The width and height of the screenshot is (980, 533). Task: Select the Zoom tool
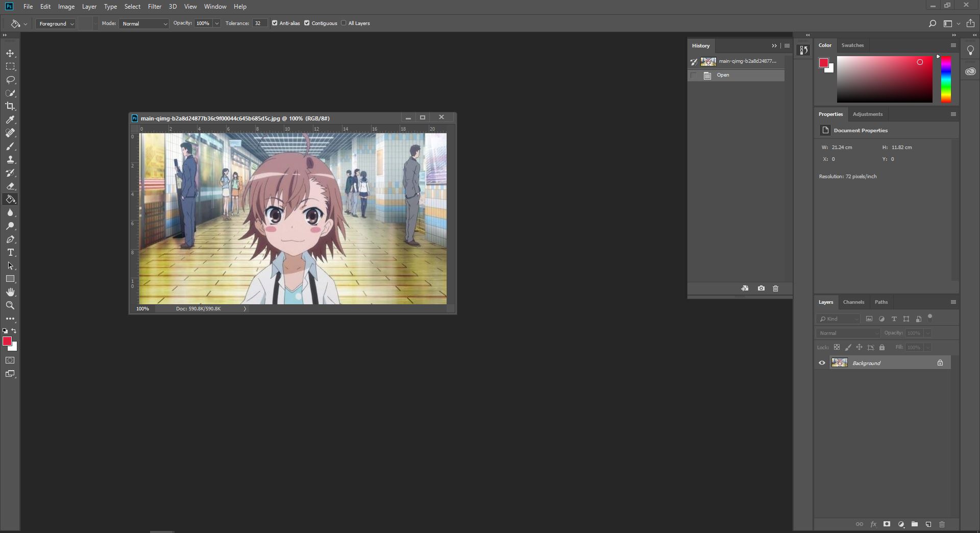10,306
